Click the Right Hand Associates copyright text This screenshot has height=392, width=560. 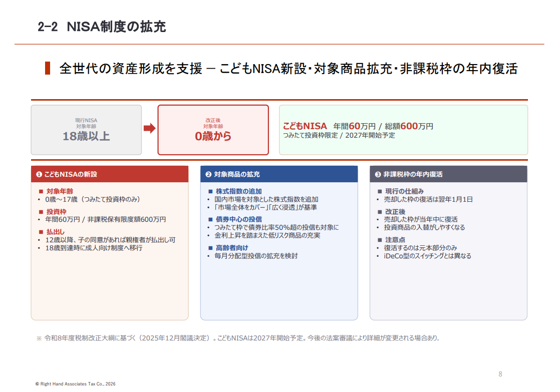click(x=75, y=384)
